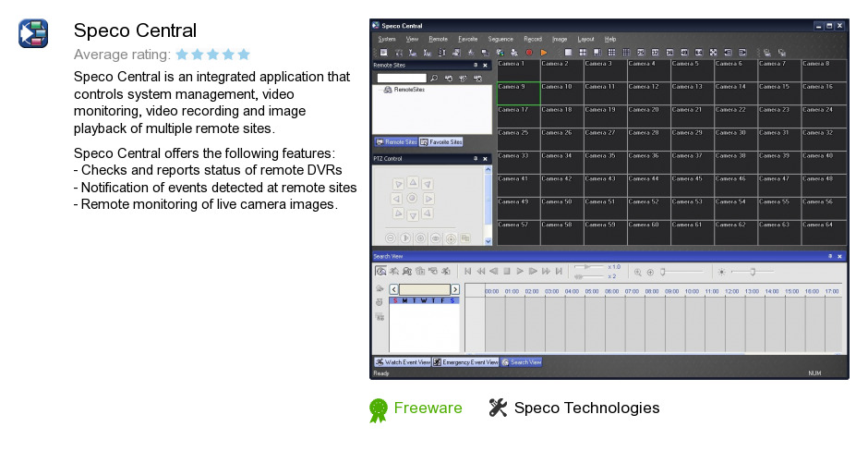Open the System menu
This screenshot has width=868, height=451.
coord(386,40)
